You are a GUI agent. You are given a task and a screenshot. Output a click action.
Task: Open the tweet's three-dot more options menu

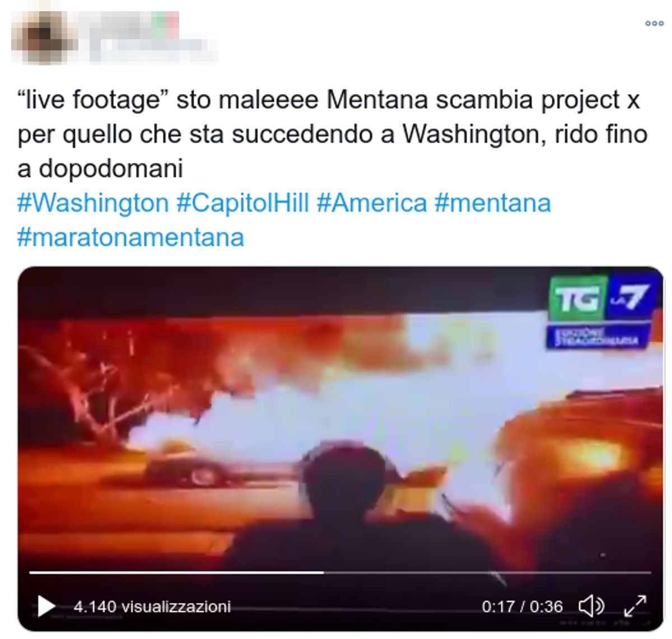(x=654, y=24)
